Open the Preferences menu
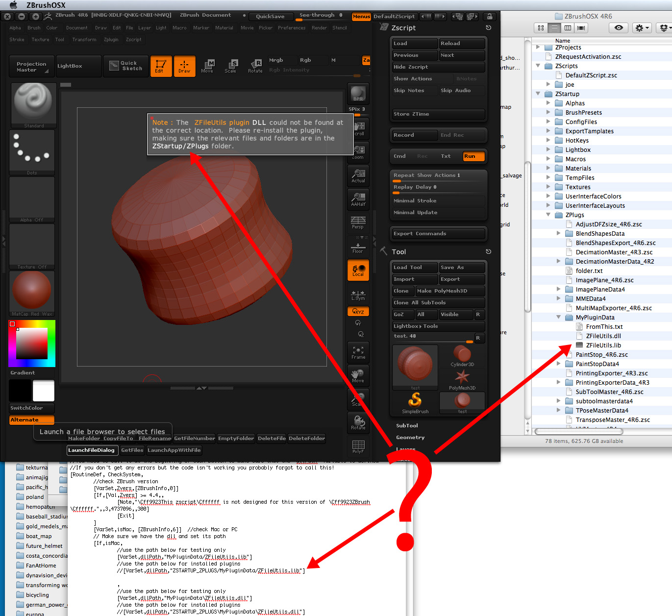Image resolution: width=672 pixels, height=616 pixels. click(x=291, y=28)
